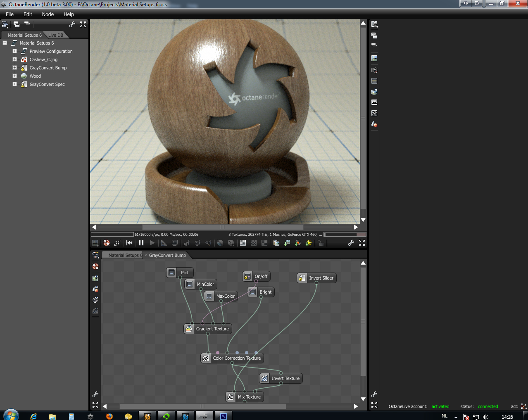Maximize the outliner pane

tap(83, 24)
